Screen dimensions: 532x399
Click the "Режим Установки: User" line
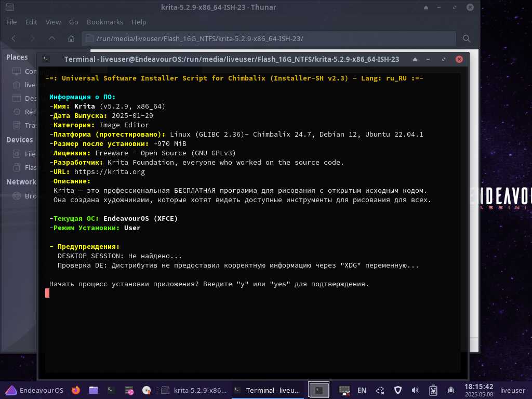95,228
